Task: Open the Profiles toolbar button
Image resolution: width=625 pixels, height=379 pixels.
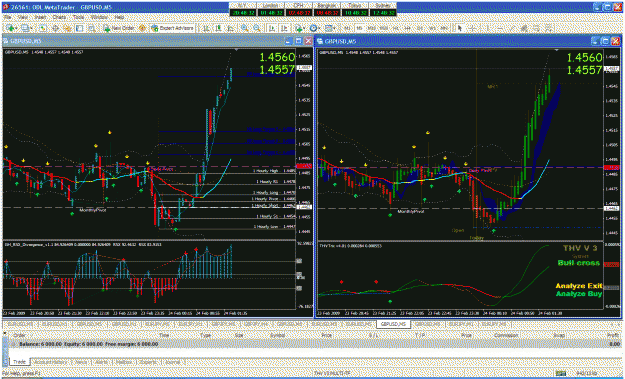Action: [x=27, y=28]
